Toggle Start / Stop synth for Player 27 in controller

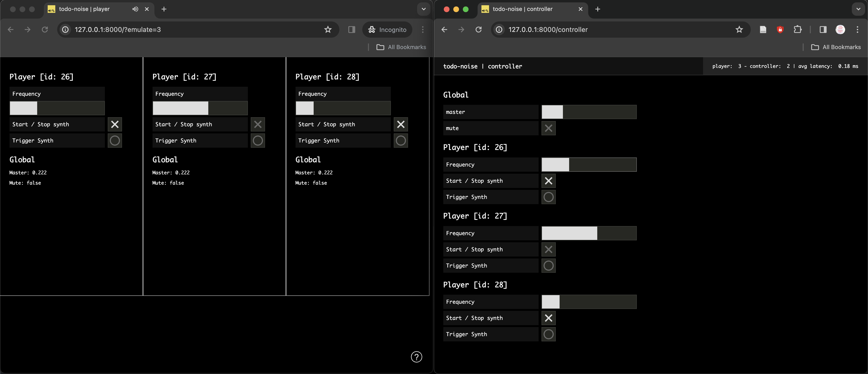548,249
